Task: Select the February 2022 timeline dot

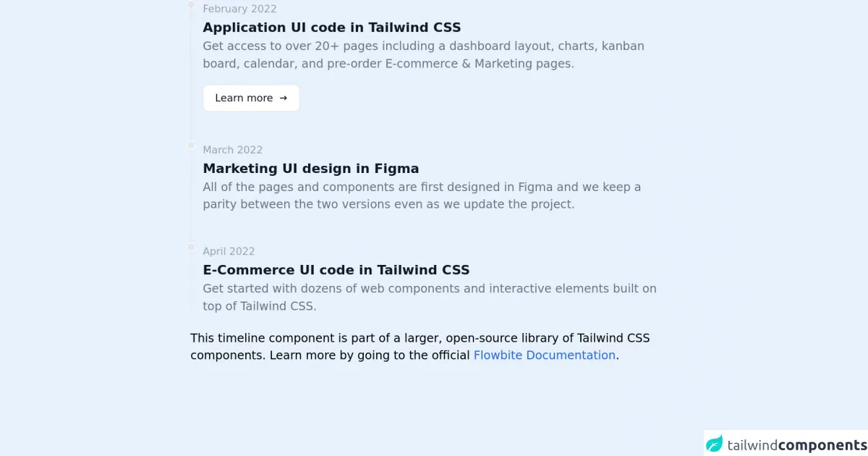Action: coord(191,4)
